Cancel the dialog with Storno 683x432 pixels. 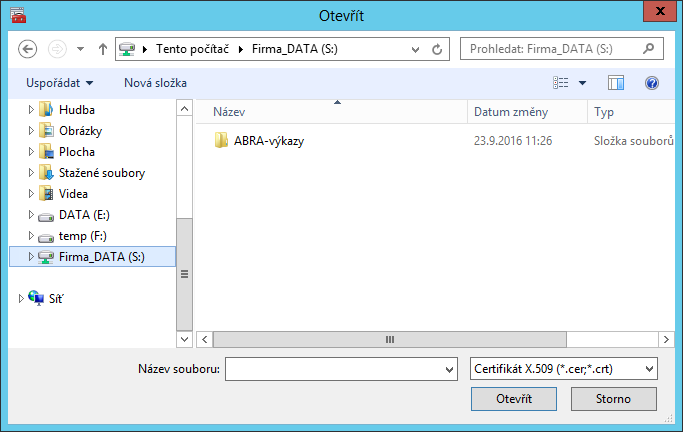point(613,399)
